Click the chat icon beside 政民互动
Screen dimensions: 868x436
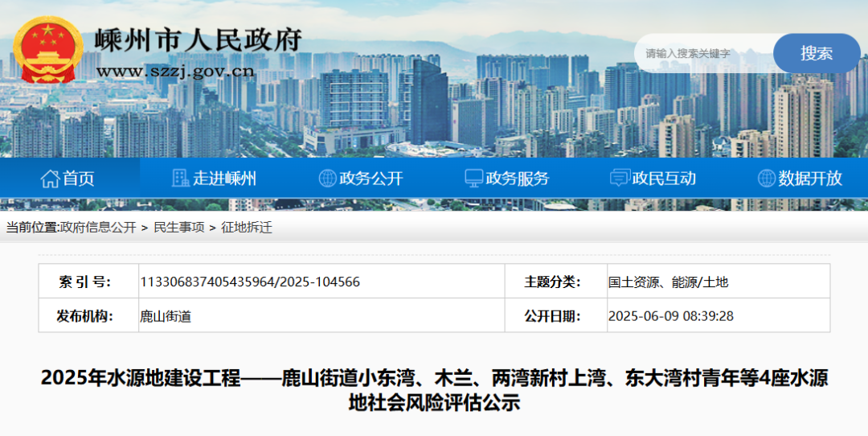(620, 179)
